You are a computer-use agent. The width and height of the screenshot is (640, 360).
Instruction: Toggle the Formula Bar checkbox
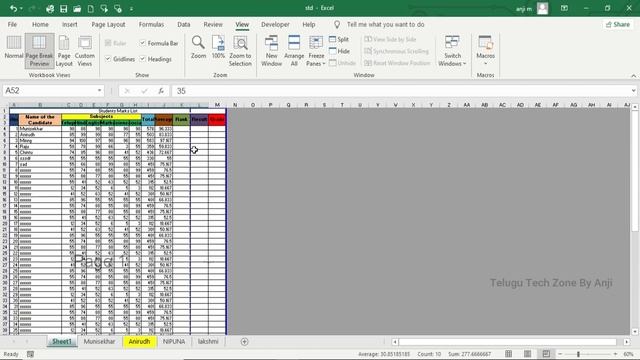pyautogui.click(x=142, y=43)
